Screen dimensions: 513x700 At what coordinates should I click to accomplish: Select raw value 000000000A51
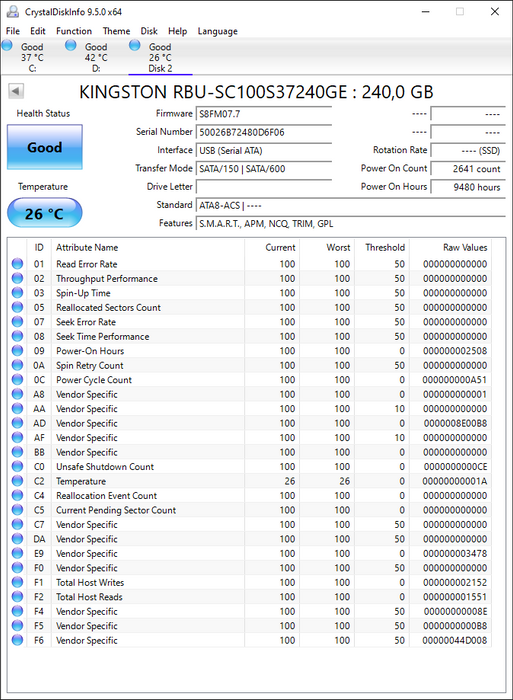click(455, 380)
